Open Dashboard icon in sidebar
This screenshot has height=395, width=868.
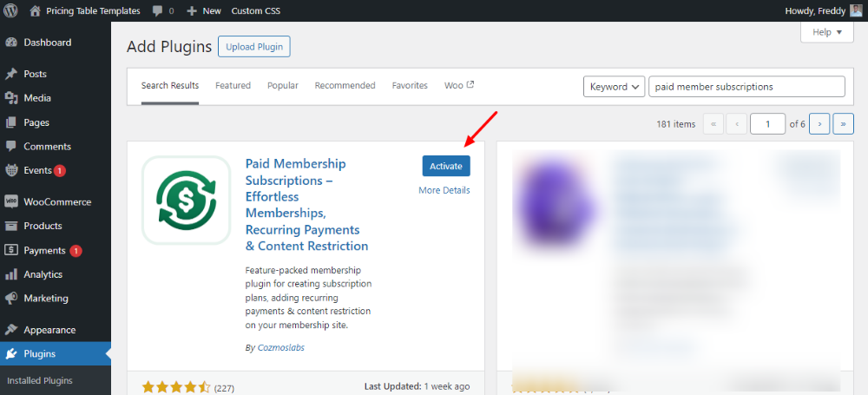[x=11, y=43]
